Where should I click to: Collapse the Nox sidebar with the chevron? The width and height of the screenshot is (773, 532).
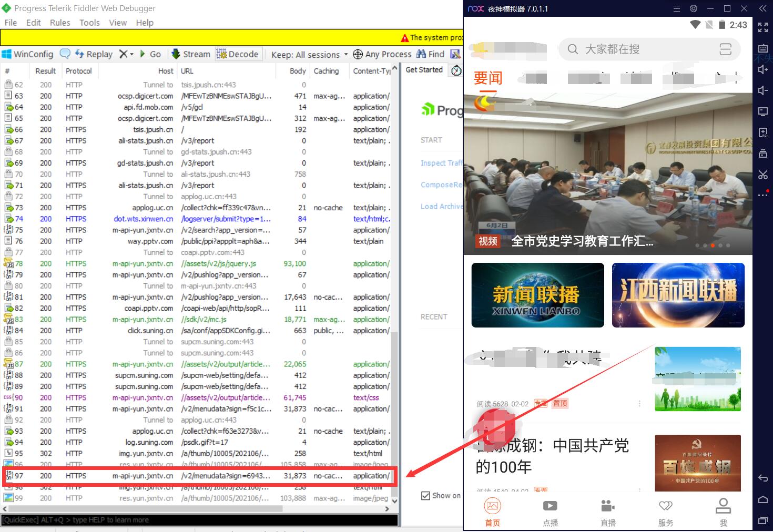(762, 8)
